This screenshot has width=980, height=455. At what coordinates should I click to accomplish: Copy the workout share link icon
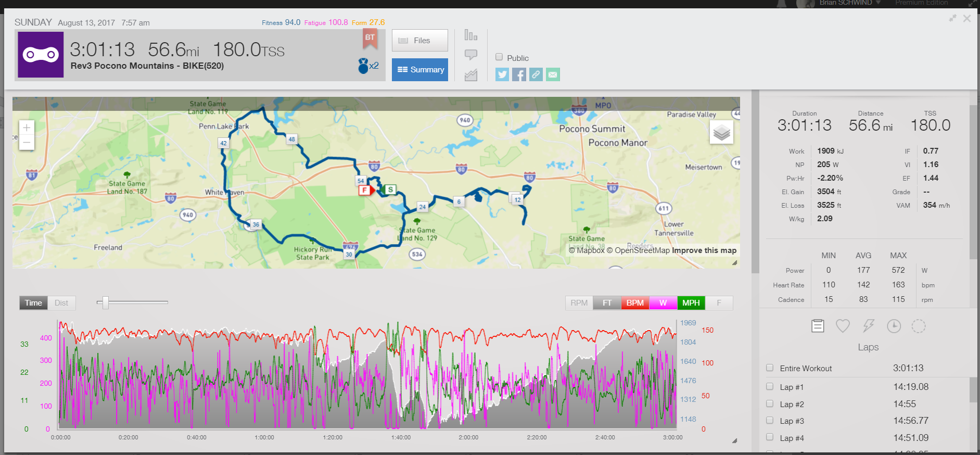[x=536, y=74]
